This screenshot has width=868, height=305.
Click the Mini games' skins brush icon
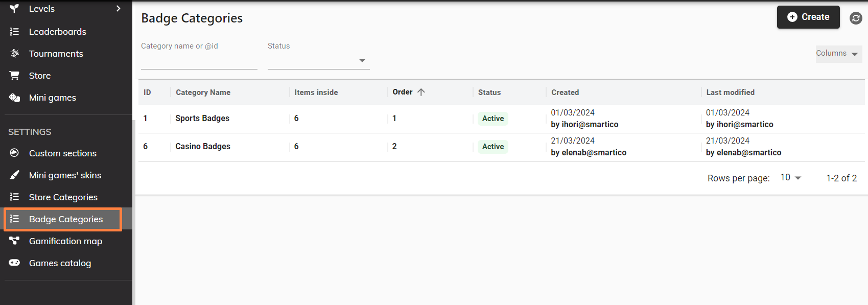pos(14,175)
